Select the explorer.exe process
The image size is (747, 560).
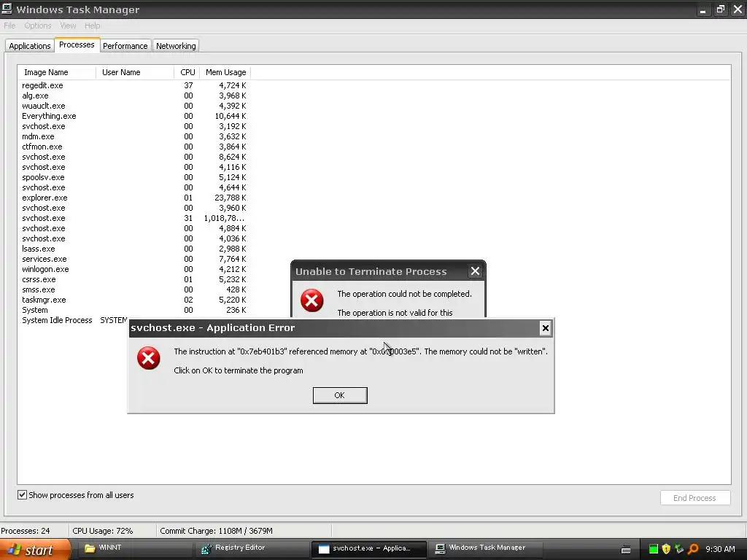point(134,198)
